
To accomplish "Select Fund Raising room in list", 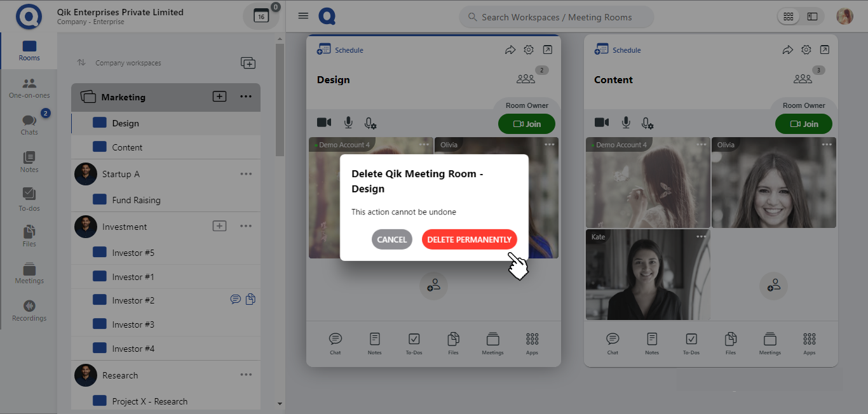I will 136,200.
